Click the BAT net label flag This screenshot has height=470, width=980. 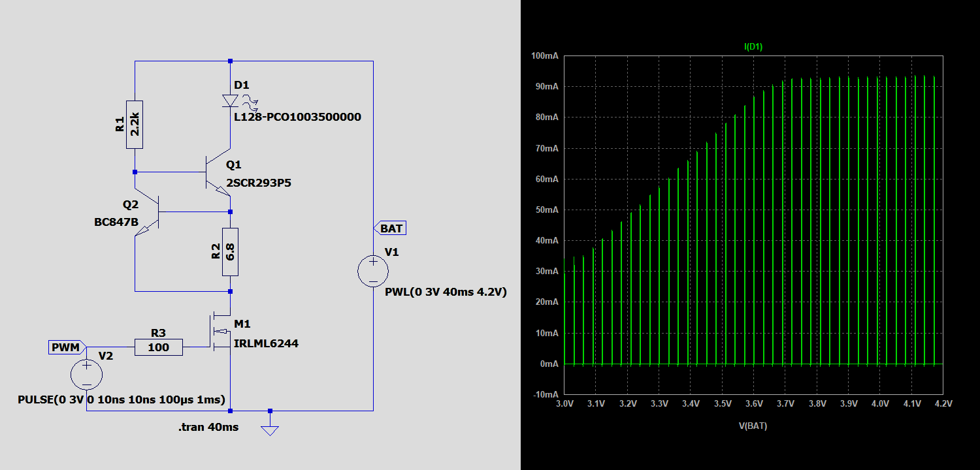[390, 228]
